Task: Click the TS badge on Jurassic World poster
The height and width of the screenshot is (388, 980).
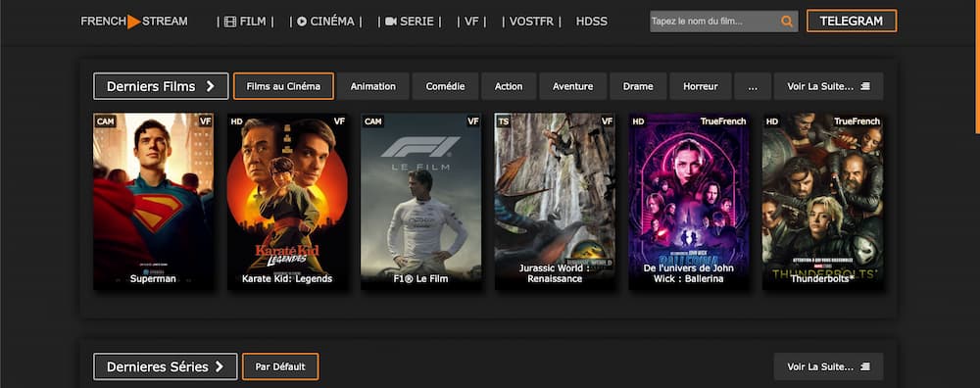Action: pyautogui.click(x=503, y=121)
